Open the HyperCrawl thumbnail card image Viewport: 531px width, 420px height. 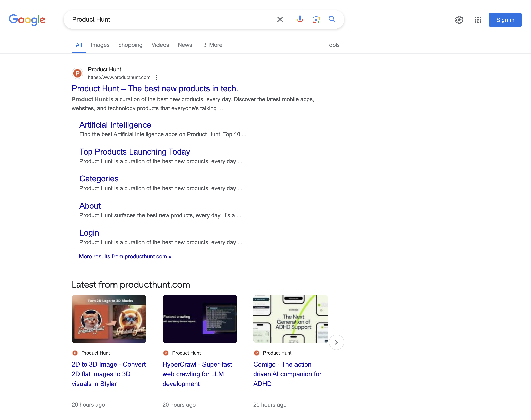click(200, 319)
